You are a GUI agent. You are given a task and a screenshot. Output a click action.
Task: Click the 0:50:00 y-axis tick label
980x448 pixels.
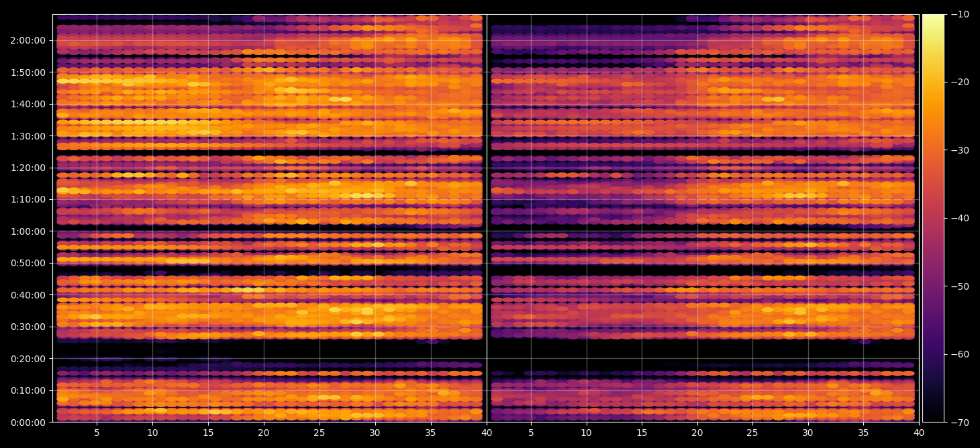28,263
